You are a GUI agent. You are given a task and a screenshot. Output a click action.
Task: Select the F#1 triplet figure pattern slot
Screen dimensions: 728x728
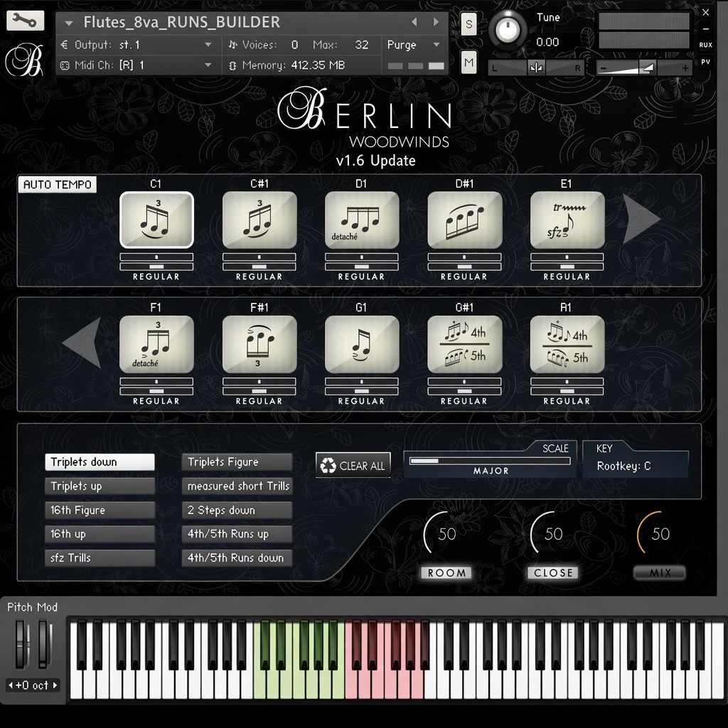(259, 344)
